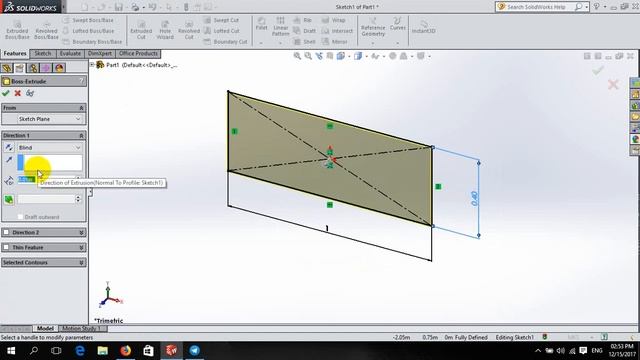
Task: Switch to the Features tab
Action: coord(15,53)
